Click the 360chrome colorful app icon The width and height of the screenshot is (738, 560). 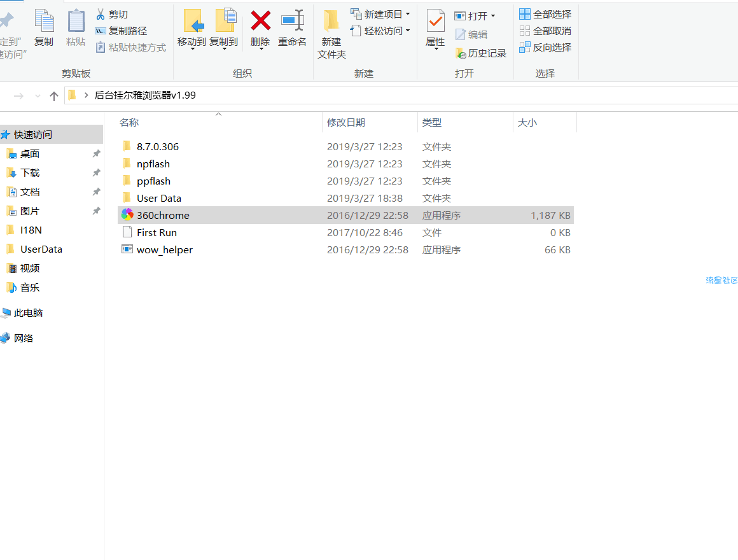[127, 214]
